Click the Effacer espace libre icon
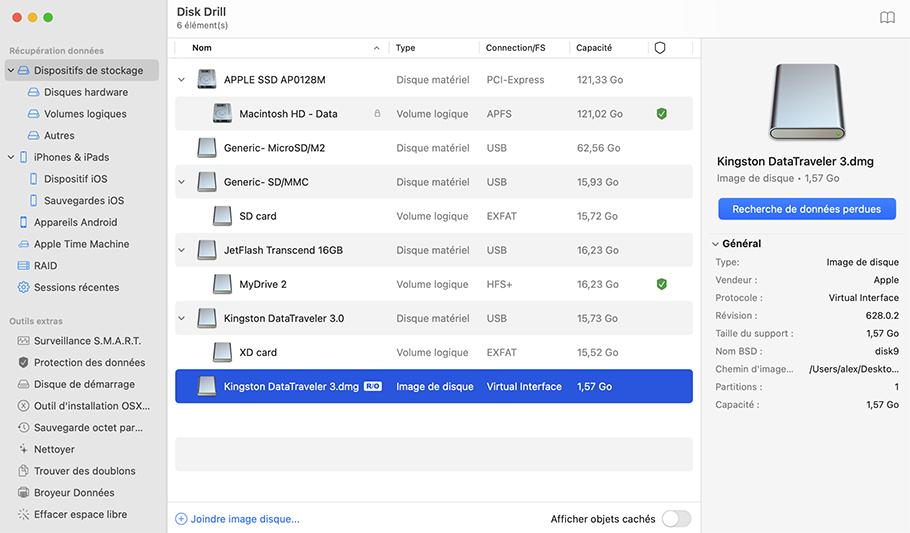 coord(23,514)
